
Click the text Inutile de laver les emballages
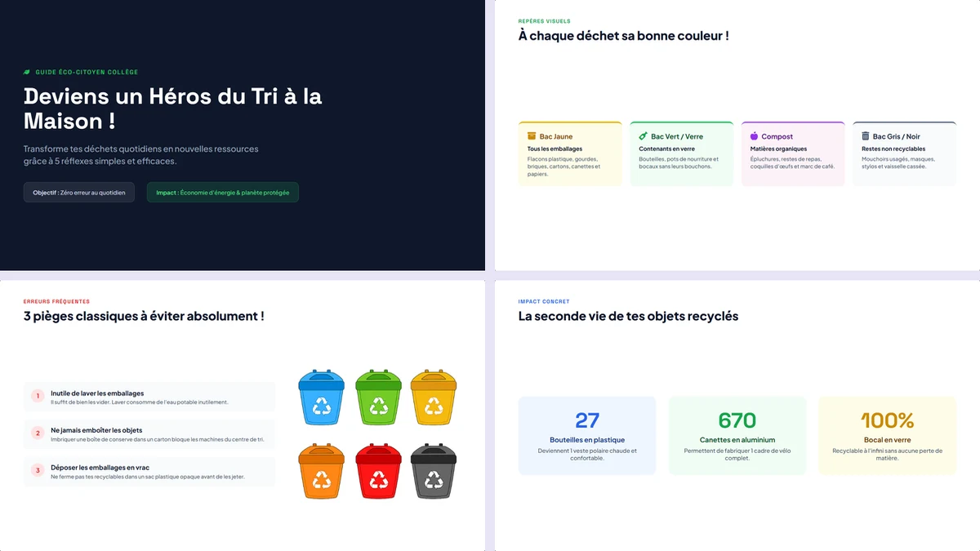click(x=97, y=393)
